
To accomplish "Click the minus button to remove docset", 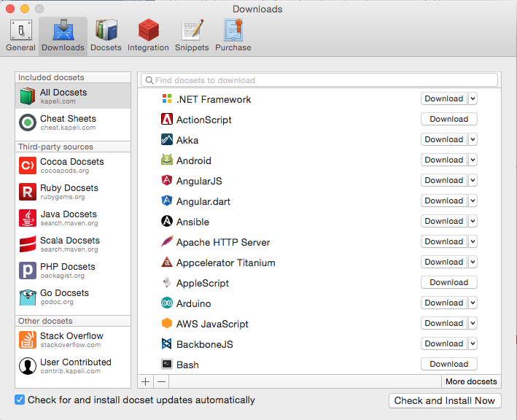I will (x=161, y=381).
